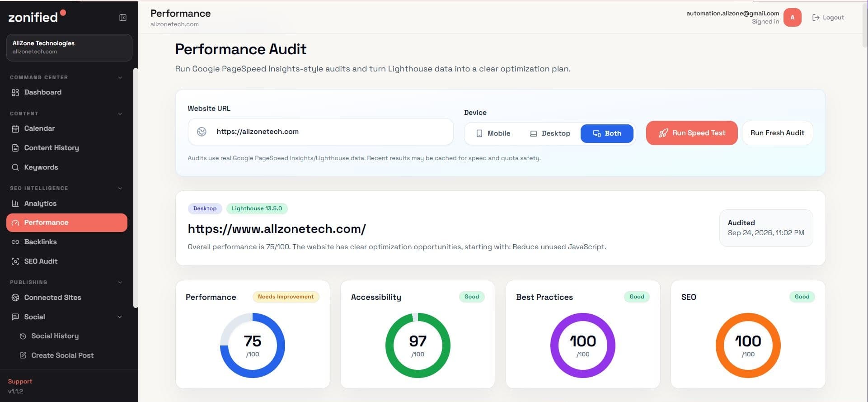
Task: Click the Analytics bar chart icon
Action: 15,203
